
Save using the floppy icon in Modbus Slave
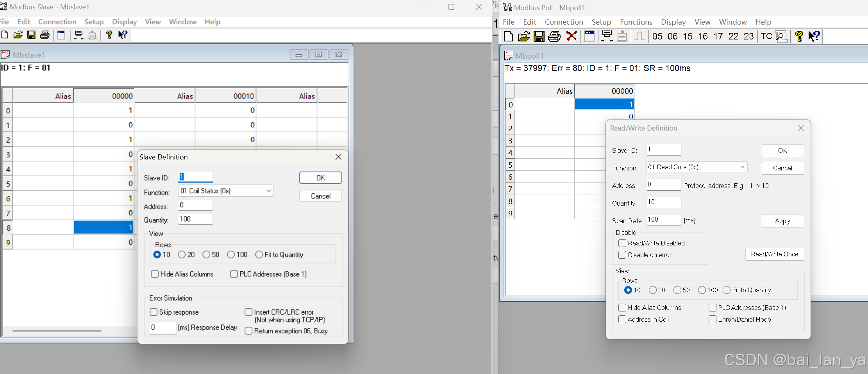31,35
